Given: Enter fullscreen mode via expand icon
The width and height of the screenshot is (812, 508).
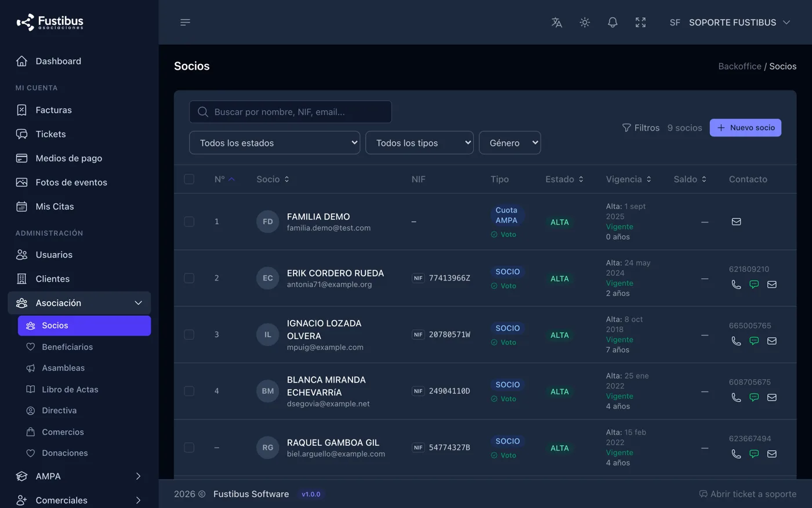Looking at the screenshot, I should tap(640, 22).
